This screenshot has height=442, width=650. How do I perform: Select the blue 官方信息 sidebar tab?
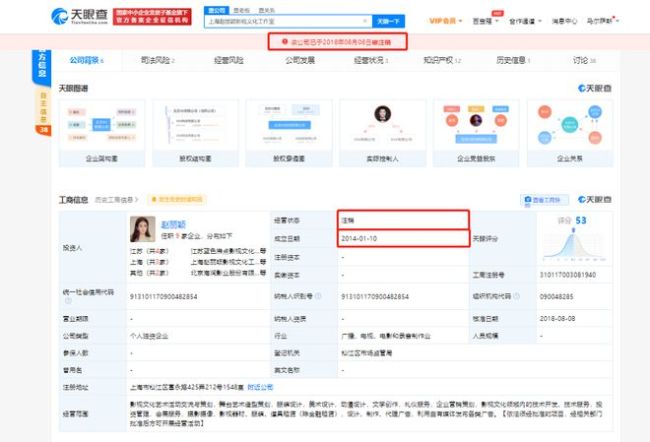[x=42, y=66]
